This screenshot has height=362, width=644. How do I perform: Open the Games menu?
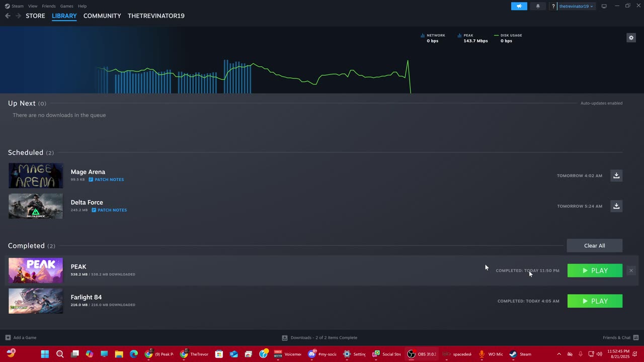tap(66, 6)
